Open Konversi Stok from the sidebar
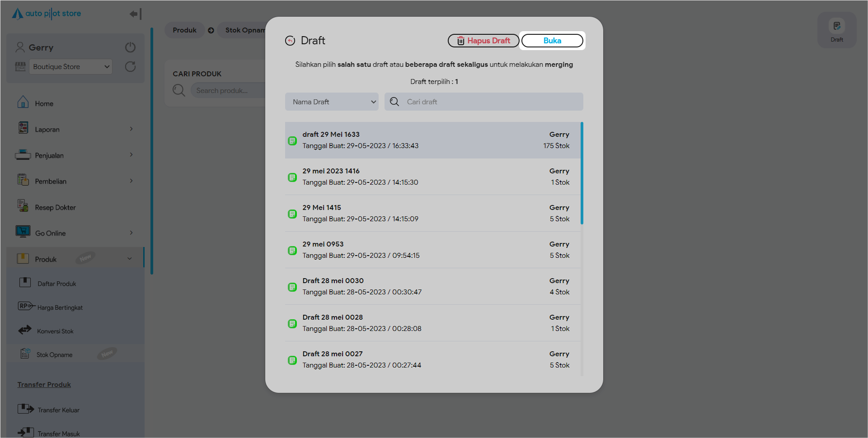 pos(55,331)
